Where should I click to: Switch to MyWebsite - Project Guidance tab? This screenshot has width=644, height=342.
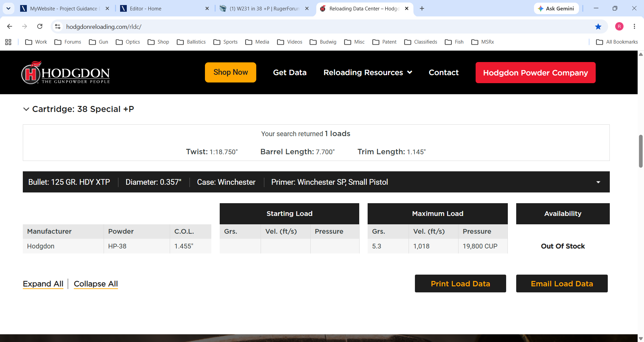[x=64, y=8]
